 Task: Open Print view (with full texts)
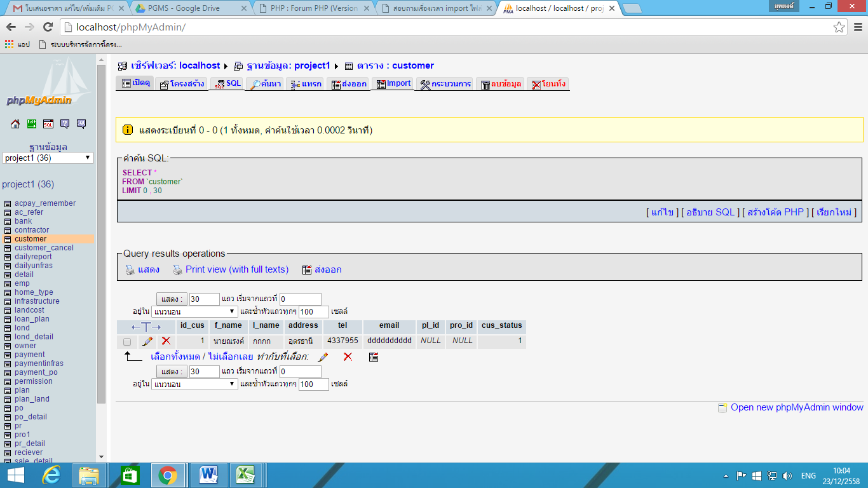(236, 269)
